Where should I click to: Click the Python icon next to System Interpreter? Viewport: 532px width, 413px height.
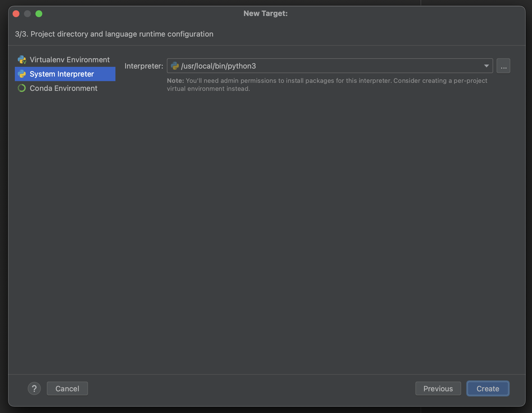(x=21, y=74)
